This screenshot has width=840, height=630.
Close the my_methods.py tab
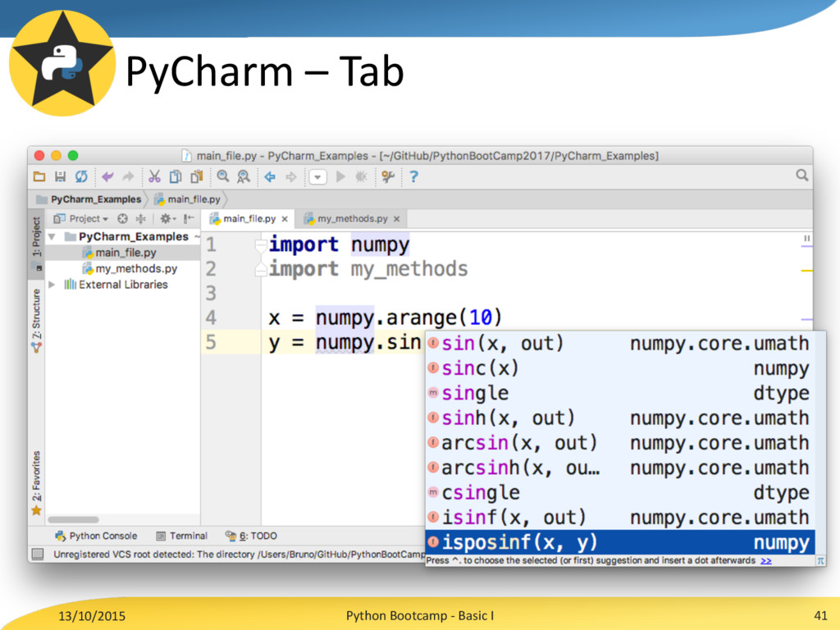[x=397, y=218]
